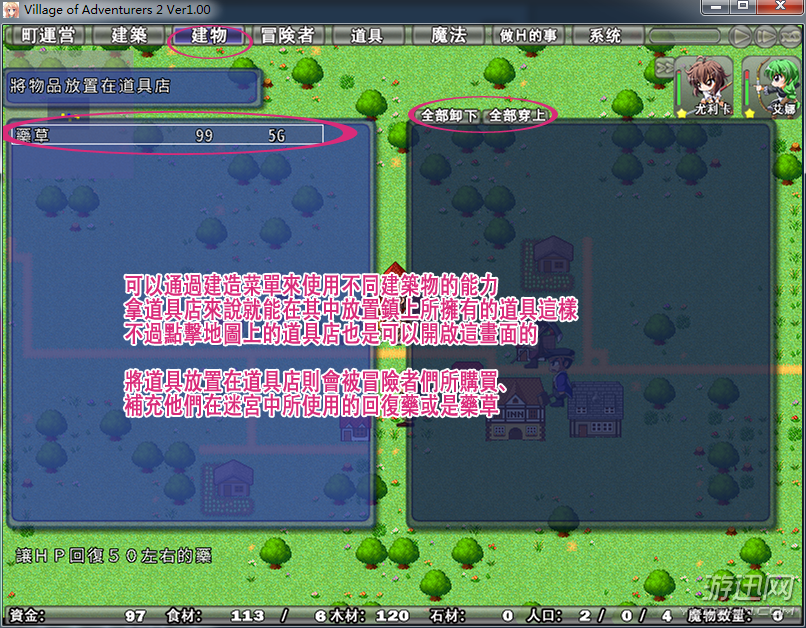
Task: Click 艾娜's HP bar
Action: (746, 89)
